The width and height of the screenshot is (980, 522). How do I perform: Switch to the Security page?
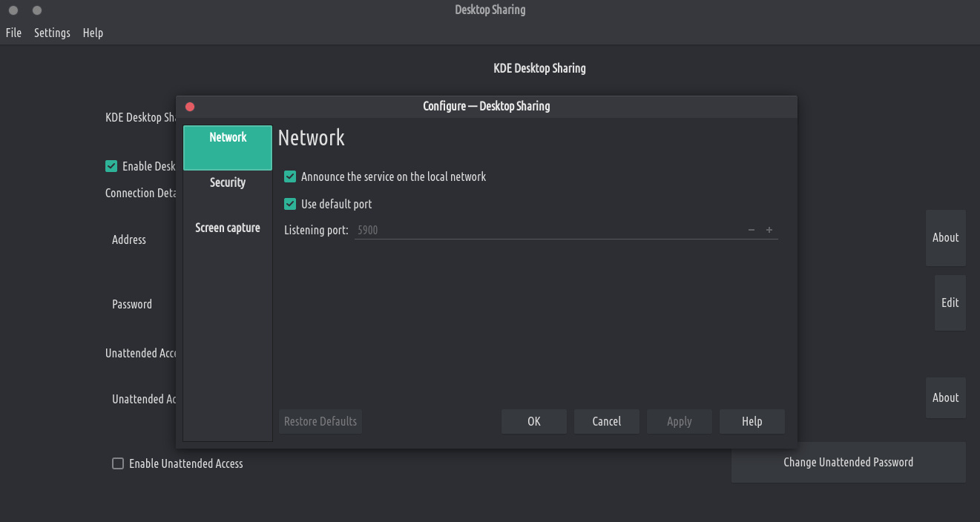(228, 182)
